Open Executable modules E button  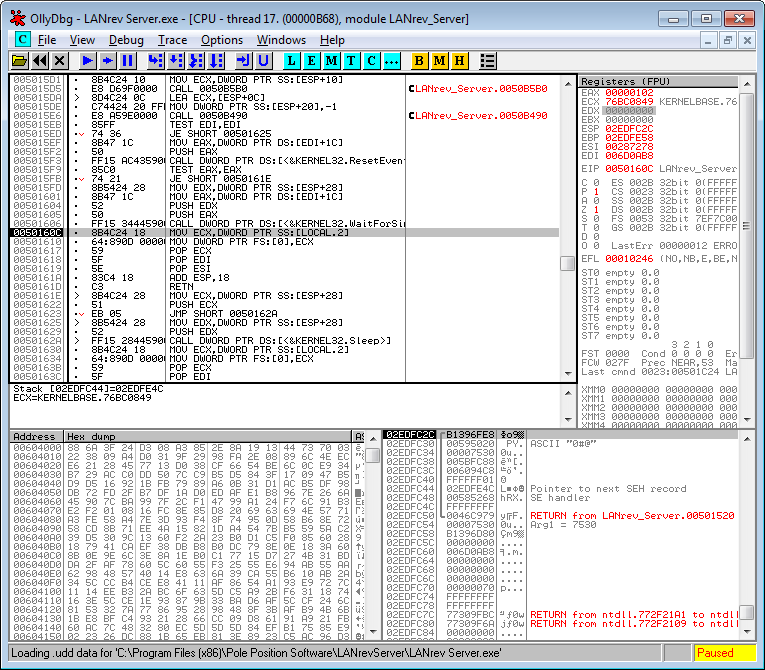[311, 61]
